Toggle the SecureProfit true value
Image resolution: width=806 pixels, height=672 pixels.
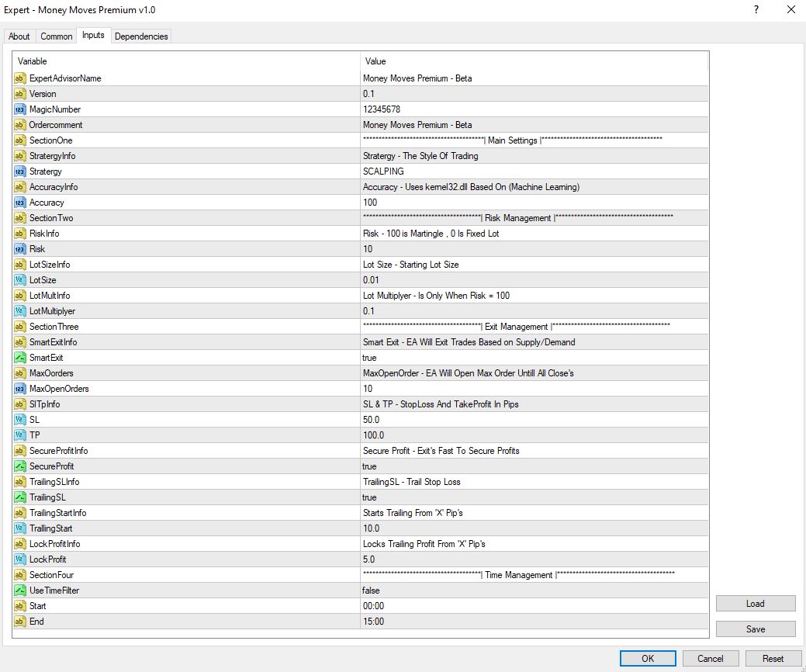[x=534, y=466]
